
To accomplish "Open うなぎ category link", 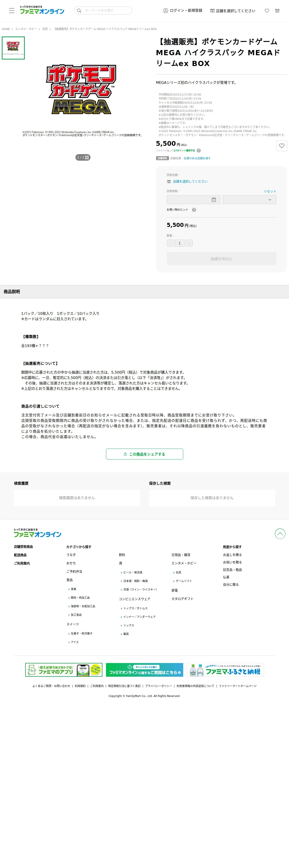I will click(x=71, y=555).
